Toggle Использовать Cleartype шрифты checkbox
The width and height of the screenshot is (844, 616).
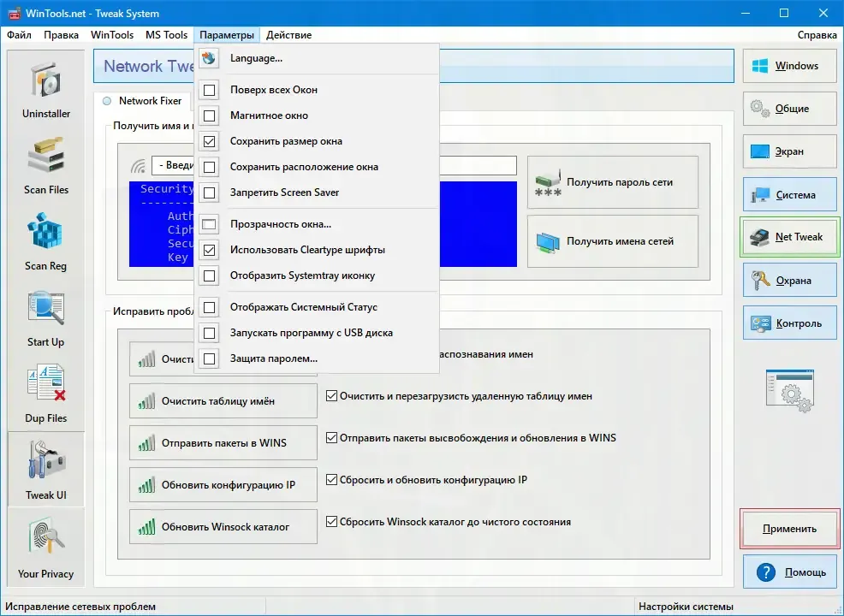coord(210,250)
